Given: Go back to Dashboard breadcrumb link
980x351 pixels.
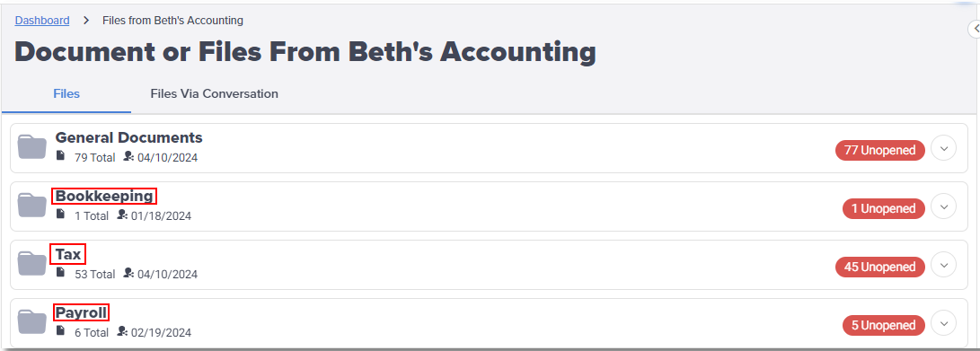Looking at the screenshot, I should (42, 21).
